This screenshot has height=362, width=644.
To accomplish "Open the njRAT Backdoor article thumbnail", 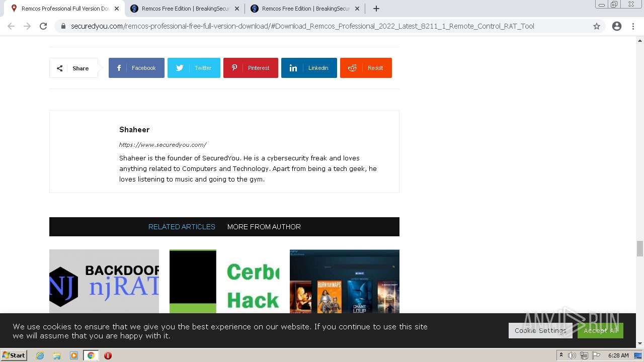I will click(x=104, y=282).
